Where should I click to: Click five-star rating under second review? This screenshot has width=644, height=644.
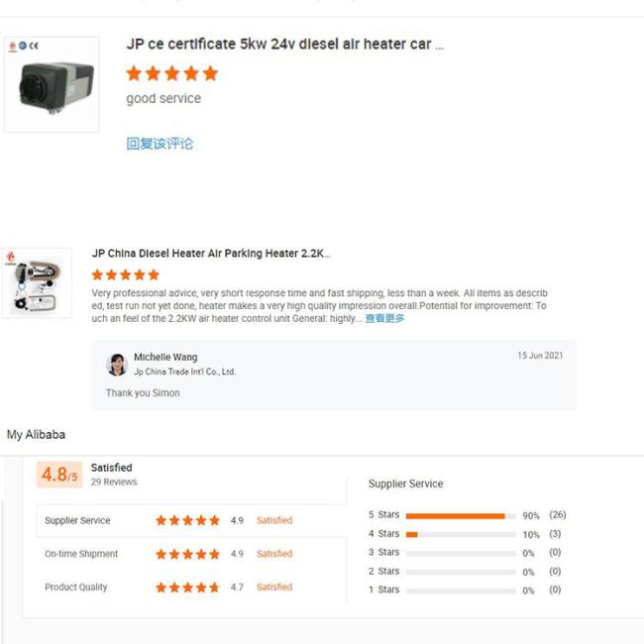(x=125, y=274)
